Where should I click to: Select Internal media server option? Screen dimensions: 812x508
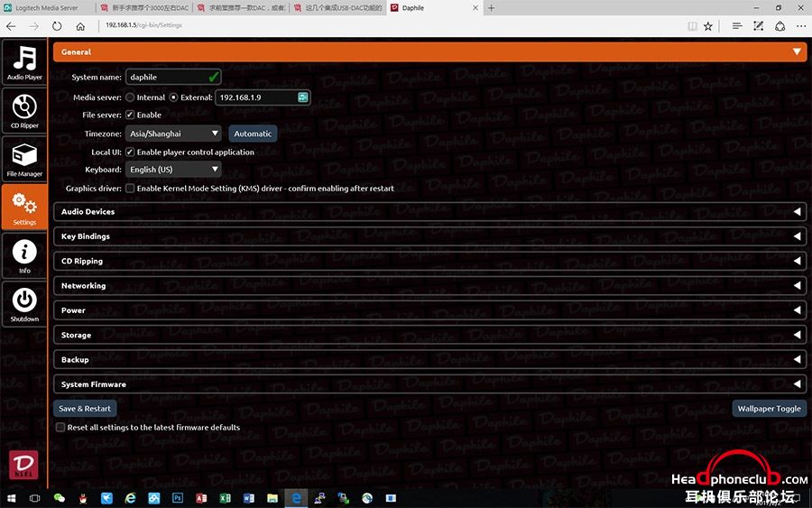click(130, 97)
